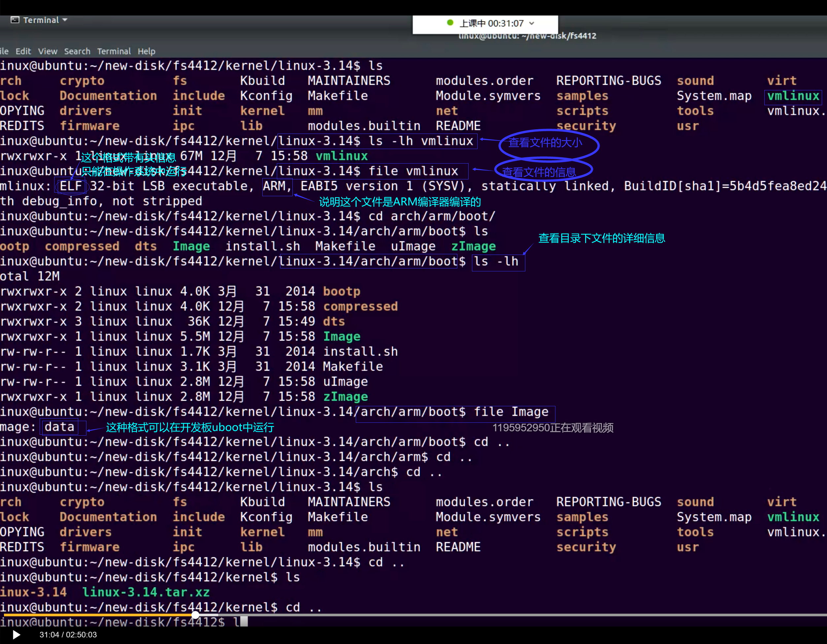
Task: Click the 31:04 / 02:50:03 time display
Action: point(68,634)
